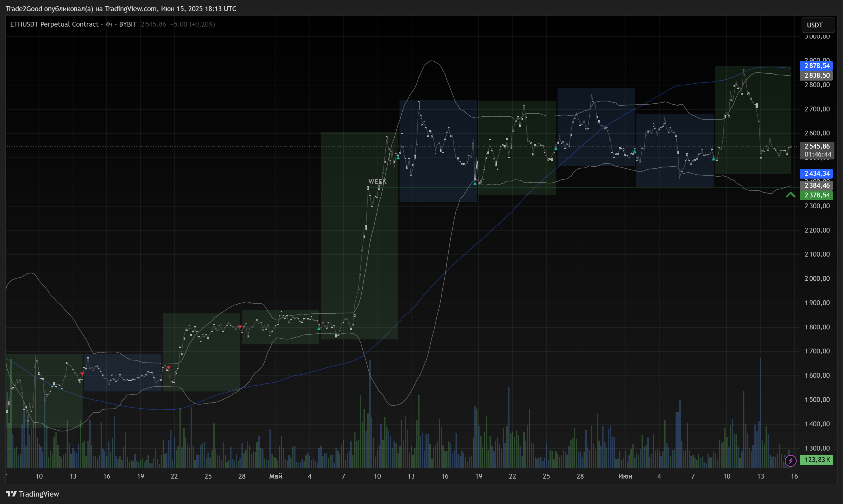Select the green 2 378,54 price label
The width and height of the screenshot is (843, 504).
click(x=816, y=195)
